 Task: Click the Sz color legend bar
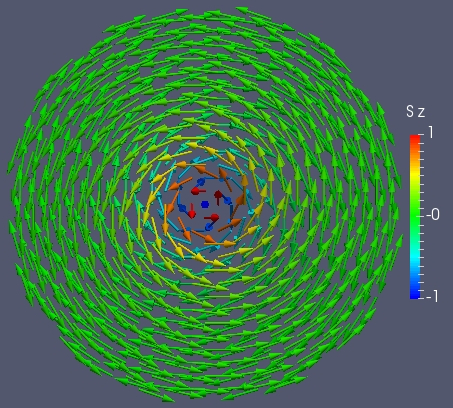coord(415,217)
